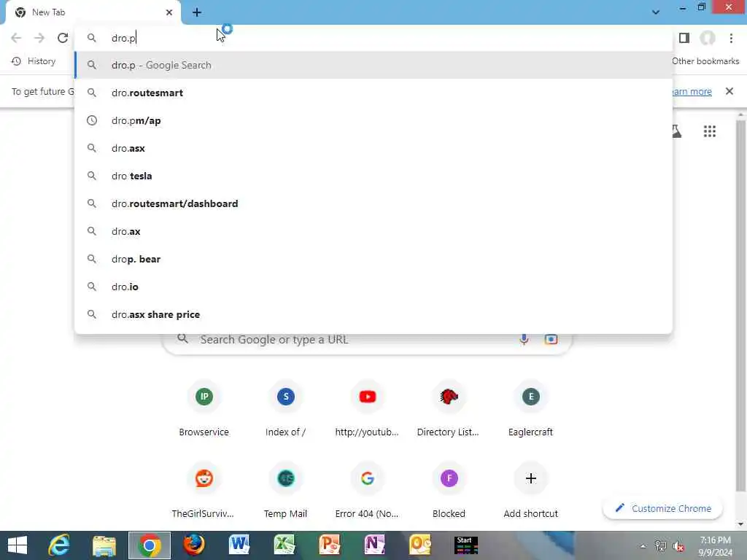Choose the dro.routesmart suggestion

click(x=373, y=93)
